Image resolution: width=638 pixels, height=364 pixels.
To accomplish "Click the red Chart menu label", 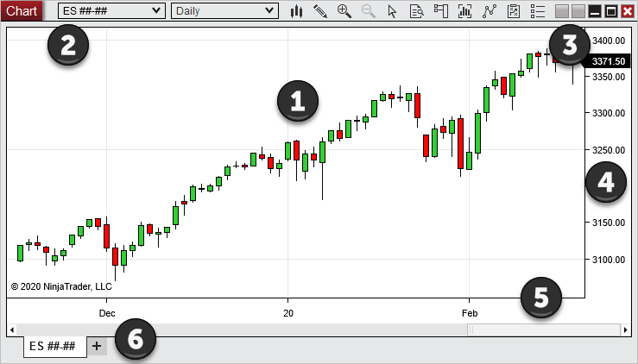I will pos(22,10).
